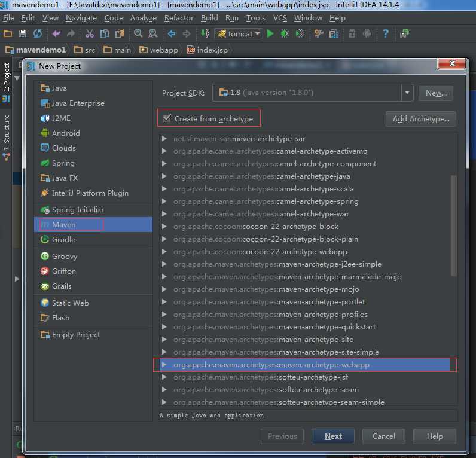Toggle Create from archetype checkbox

coord(167,118)
